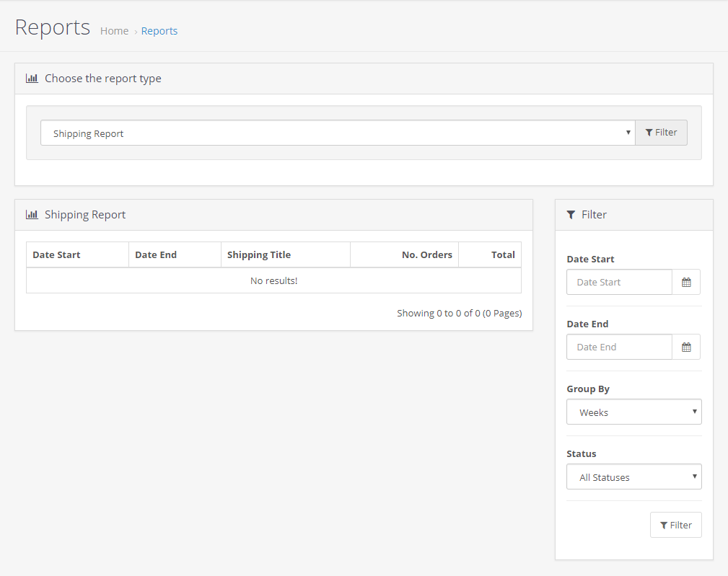Click the Home breadcrumb link
This screenshot has width=728, height=576.
[x=114, y=31]
